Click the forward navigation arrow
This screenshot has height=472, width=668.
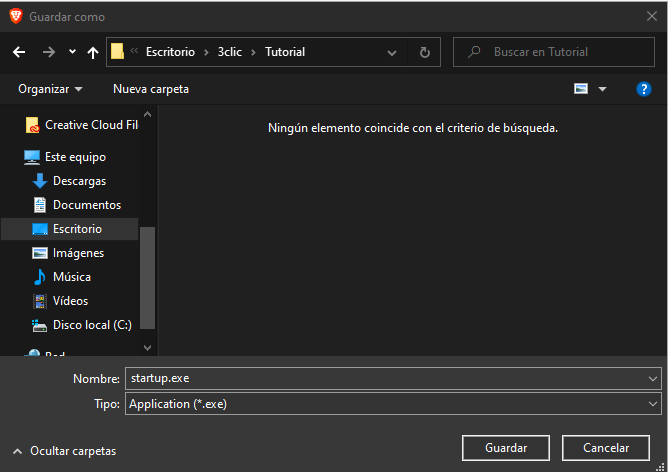(48, 52)
